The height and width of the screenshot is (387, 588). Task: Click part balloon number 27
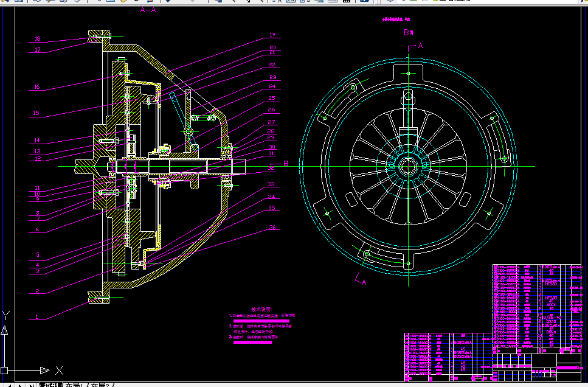[271, 122]
